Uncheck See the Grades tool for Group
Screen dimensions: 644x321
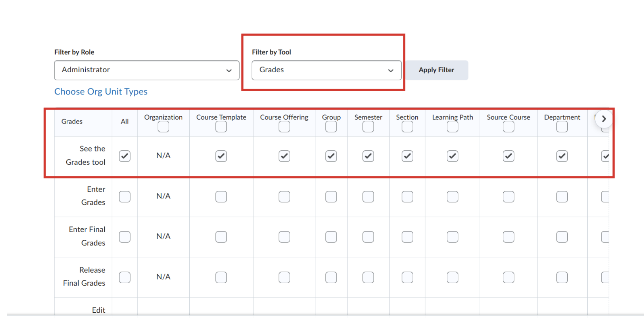tap(331, 156)
